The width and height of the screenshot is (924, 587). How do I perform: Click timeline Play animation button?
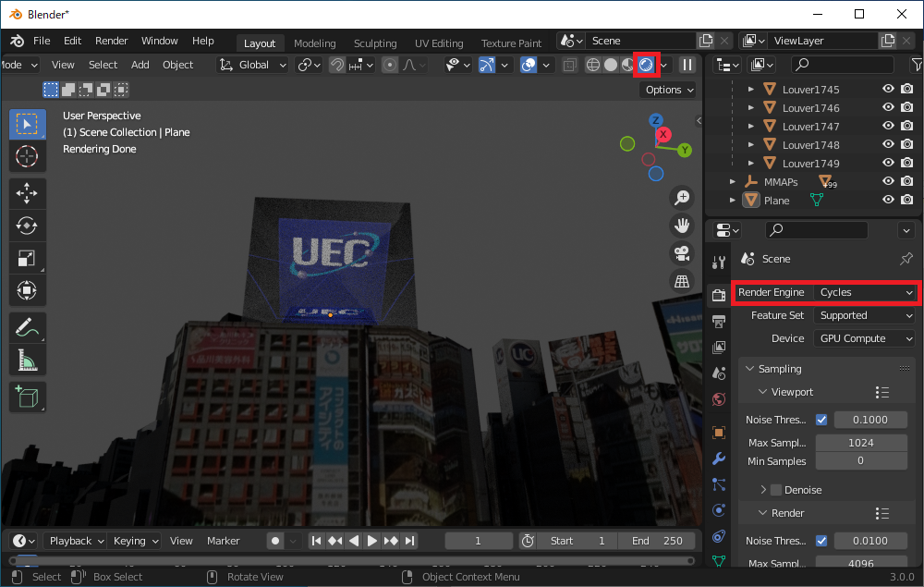pos(371,541)
